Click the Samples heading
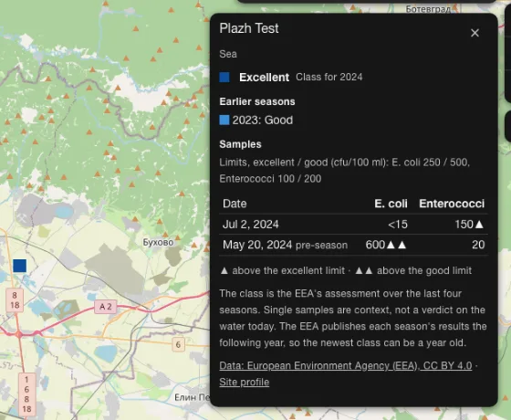This screenshot has width=511, height=420. tap(240, 144)
